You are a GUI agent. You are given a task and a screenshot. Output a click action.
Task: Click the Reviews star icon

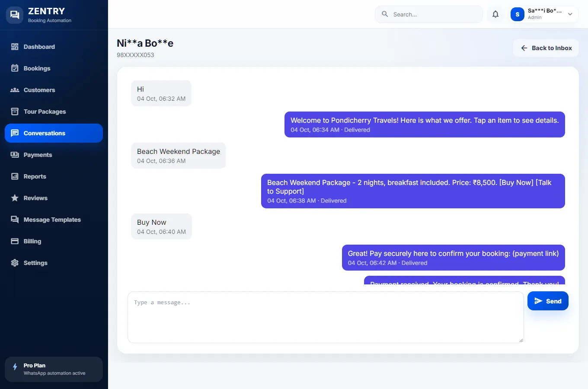pyautogui.click(x=15, y=198)
